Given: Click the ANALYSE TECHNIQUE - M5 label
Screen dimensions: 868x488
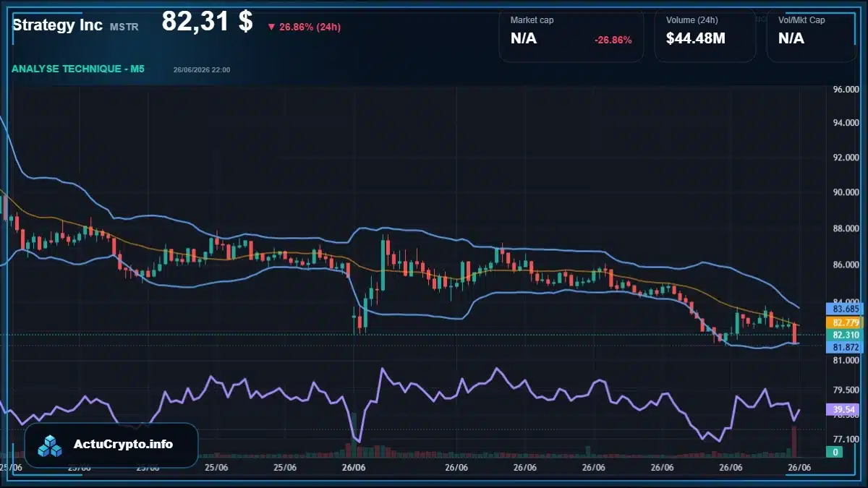Looking at the screenshot, I should click(78, 69).
